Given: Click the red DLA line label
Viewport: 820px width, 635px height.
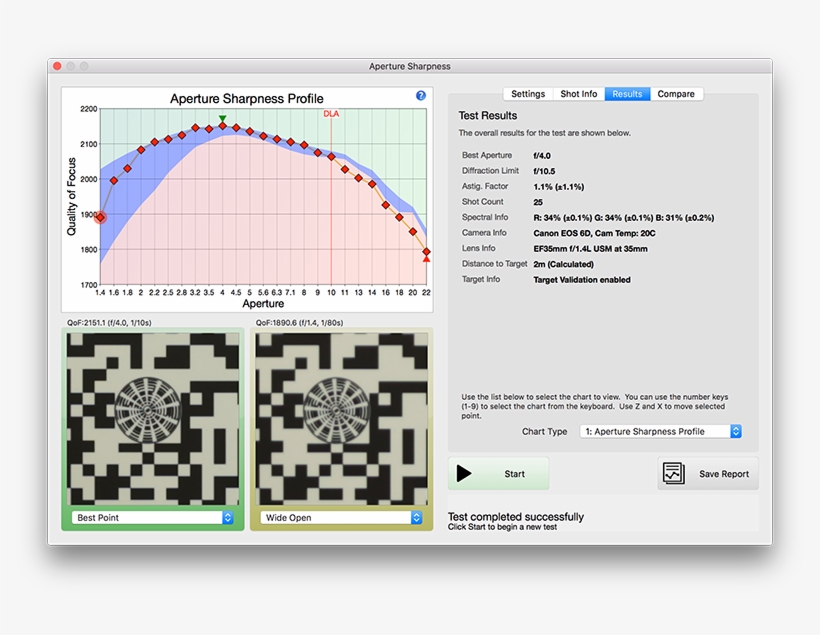Looking at the screenshot, I should [331, 114].
